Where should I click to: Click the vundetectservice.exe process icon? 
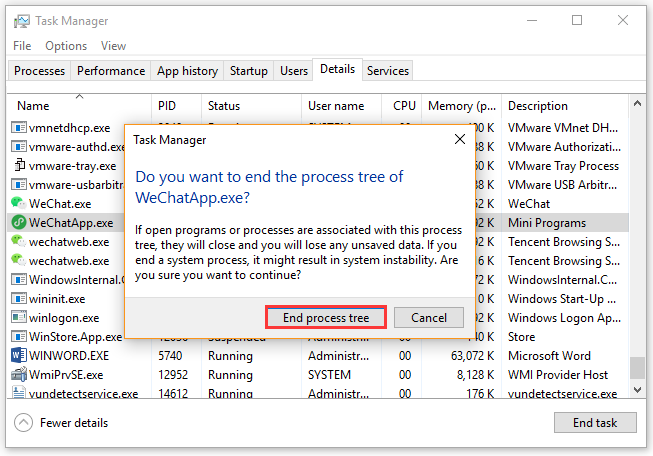tap(18, 394)
